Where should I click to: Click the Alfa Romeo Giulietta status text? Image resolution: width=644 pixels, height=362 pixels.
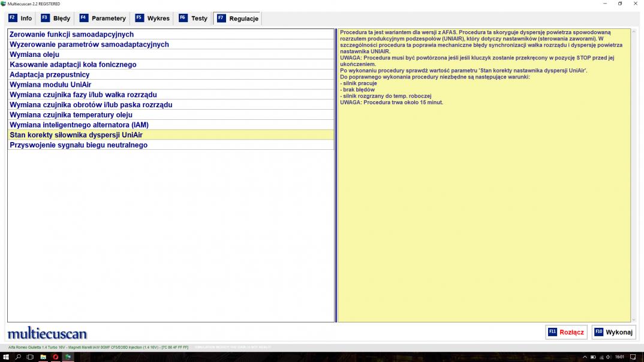[x=98, y=347]
